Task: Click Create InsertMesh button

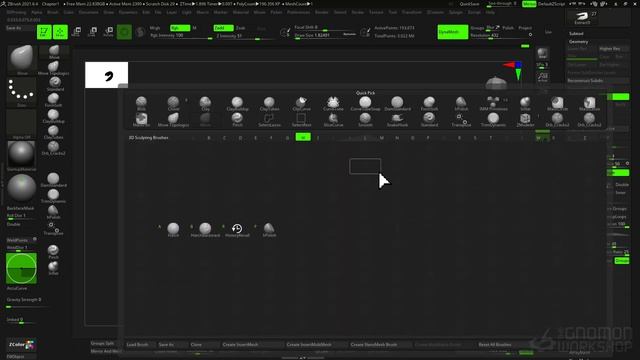Action: [252, 344]
